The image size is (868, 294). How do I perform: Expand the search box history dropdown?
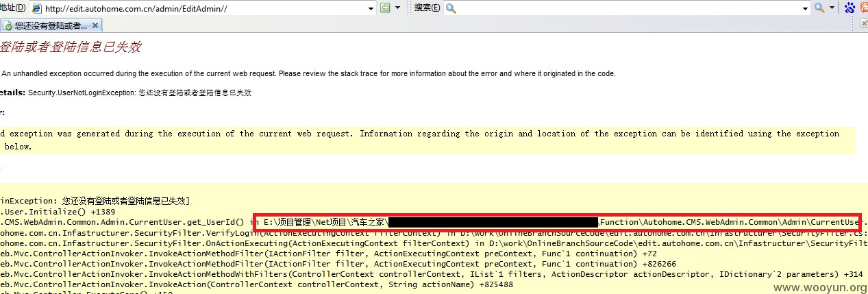tap(806, 8)
